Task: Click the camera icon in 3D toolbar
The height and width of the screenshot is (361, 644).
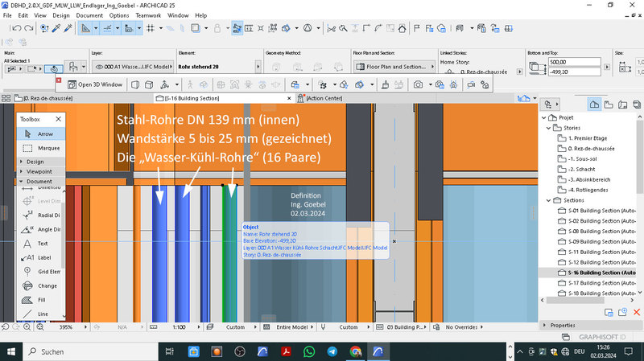Action: click(x=419, y=84)
